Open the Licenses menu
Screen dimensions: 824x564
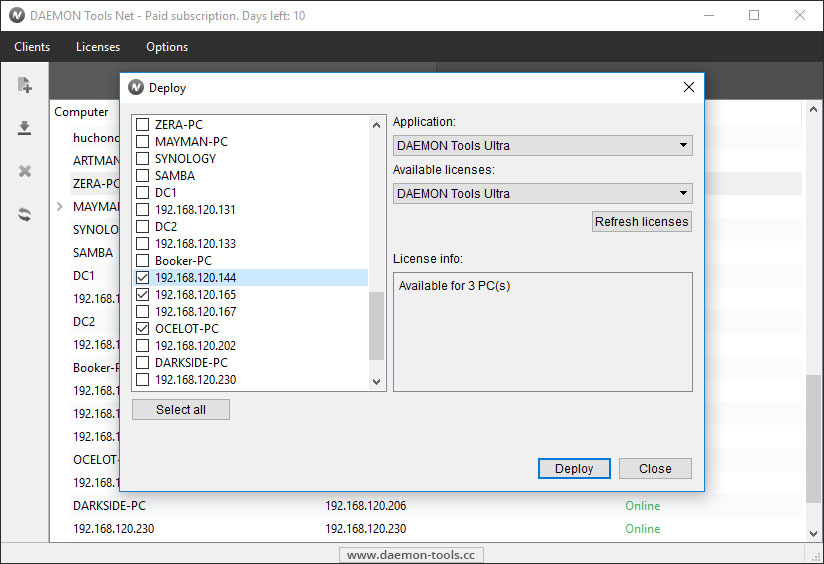(x=98, y=47)
